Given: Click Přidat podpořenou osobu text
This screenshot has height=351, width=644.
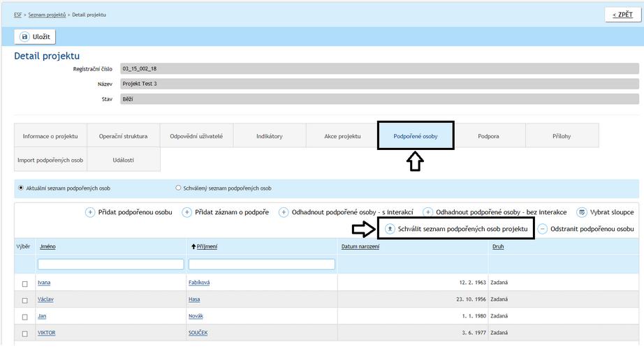Looking at the screenshot, I should pos(135,212).
